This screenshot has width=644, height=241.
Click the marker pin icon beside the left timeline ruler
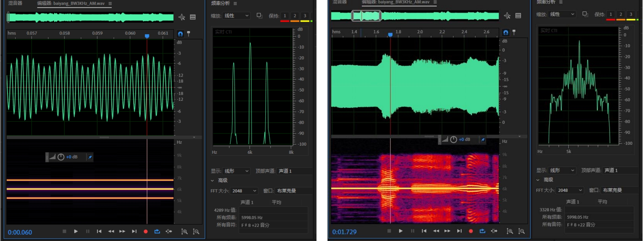pyautogui.click(x=189, y=33)
